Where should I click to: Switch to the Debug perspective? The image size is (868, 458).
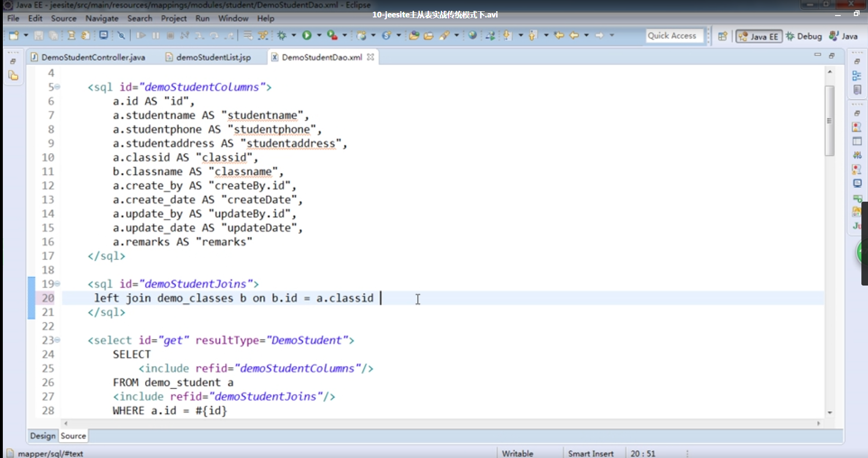(x=804, y=36)
